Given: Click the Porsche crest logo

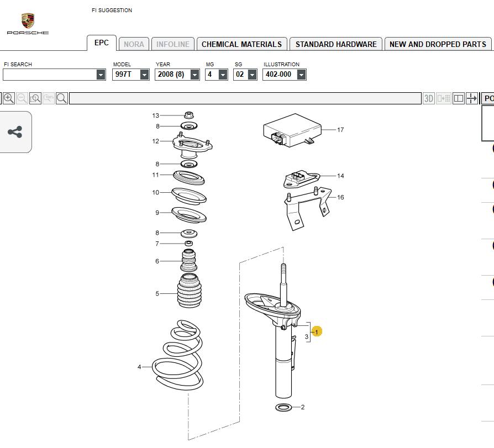Looking at the screenshot, I should click(28, 22).
